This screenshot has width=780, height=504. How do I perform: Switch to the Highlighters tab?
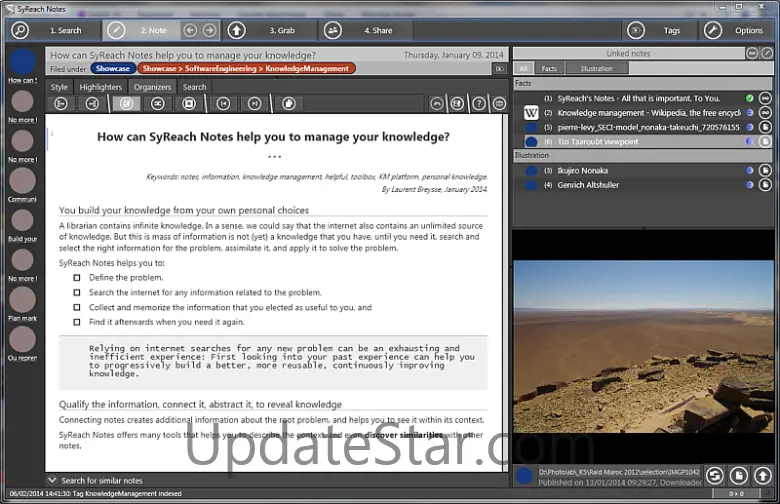(100, 87)
